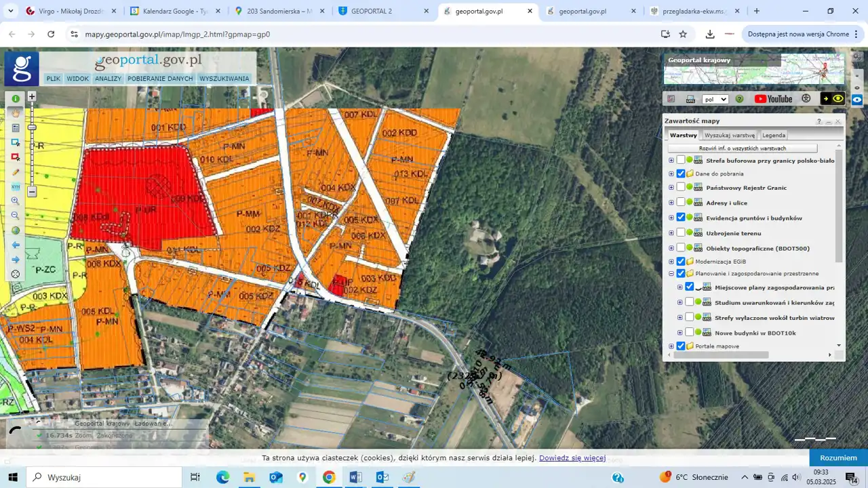
Task: Click the map zoom slider handle
Action: tap(32, 127)
